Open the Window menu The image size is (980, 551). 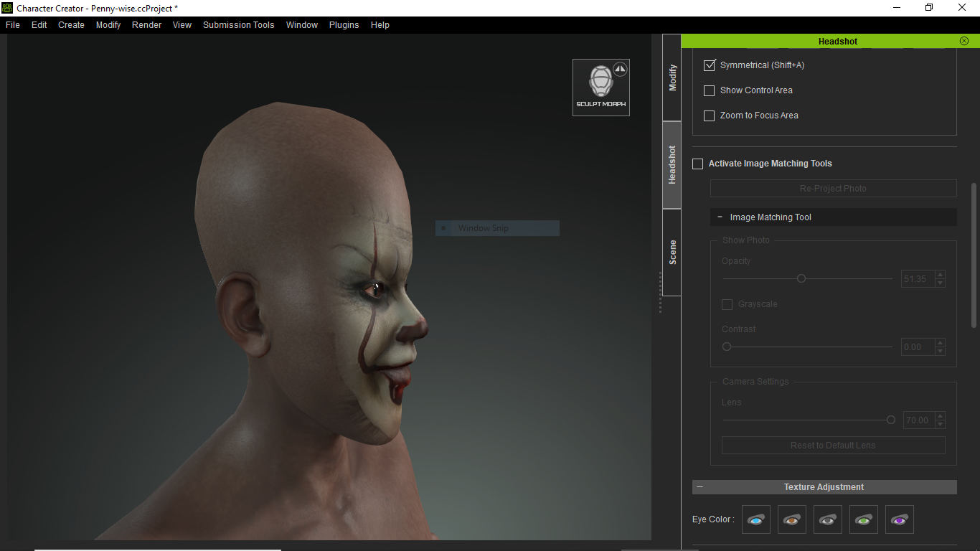tap(302, 25)
